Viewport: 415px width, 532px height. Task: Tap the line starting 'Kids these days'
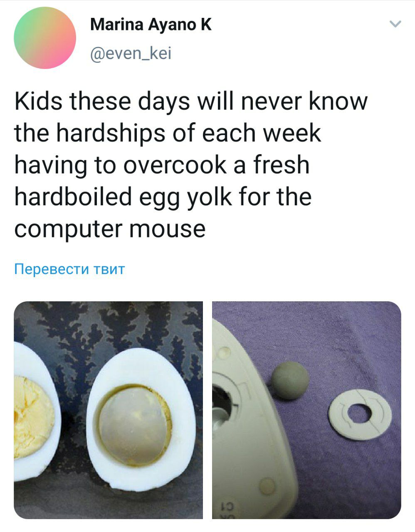(191, 101)
